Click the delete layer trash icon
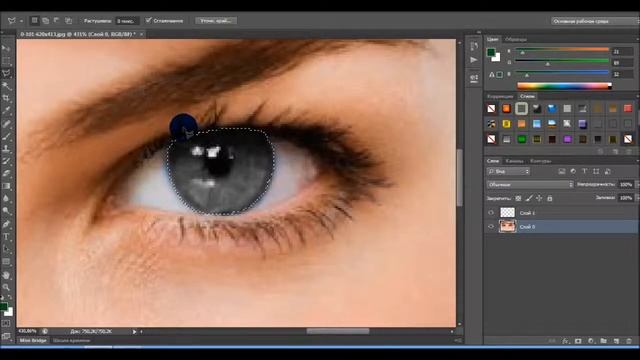This screenshot has width=640, height=360. tap(629, 341)
